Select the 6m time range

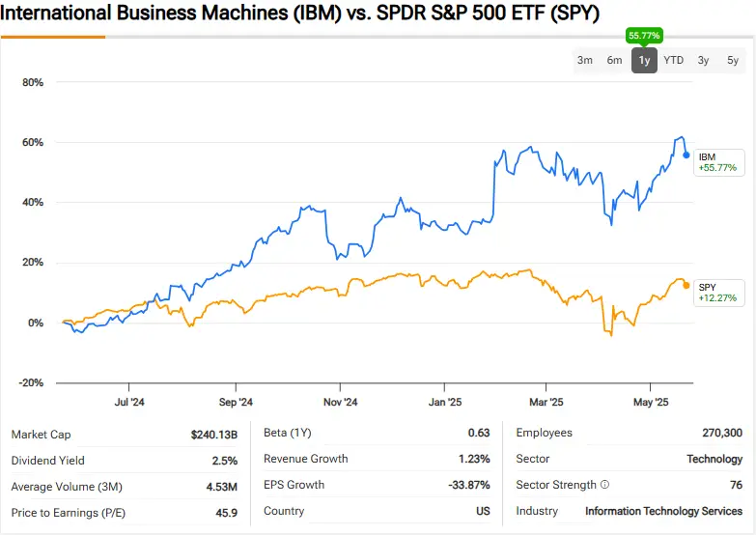coord(614,60)
